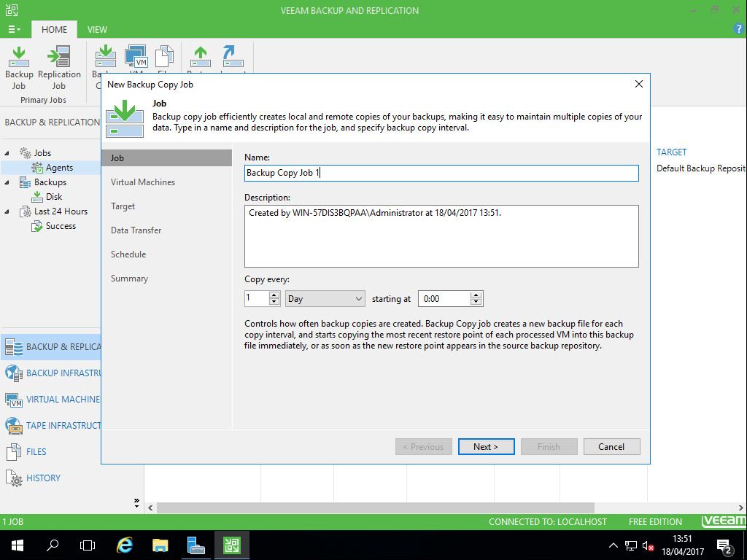Viewport: 747px width, 560px height.
Task: Click the Restore ribbon icon with green arrow
Action: (201, 57)
